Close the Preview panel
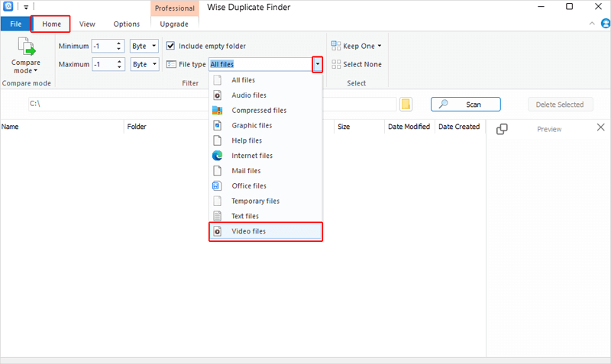The image size is (611, 364). pos(600,127)
